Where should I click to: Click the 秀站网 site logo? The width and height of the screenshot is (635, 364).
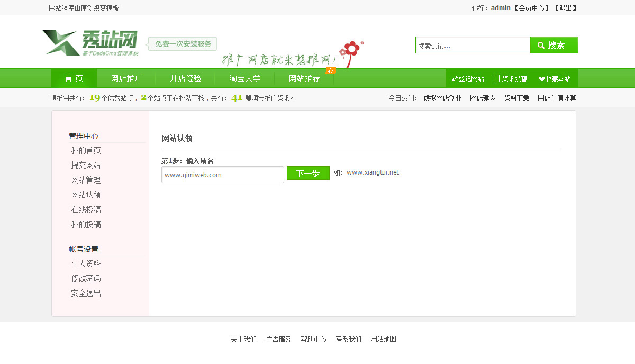(x=90, y=42)
